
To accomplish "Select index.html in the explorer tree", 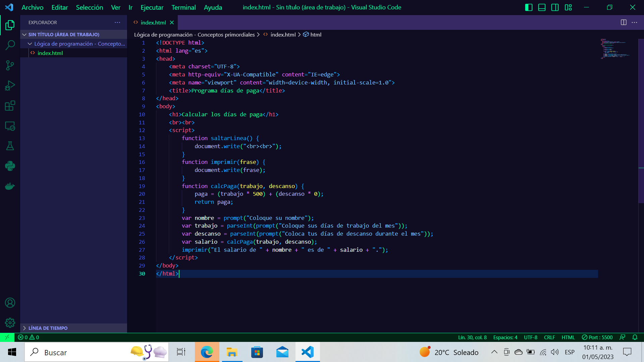I will 73,53.
